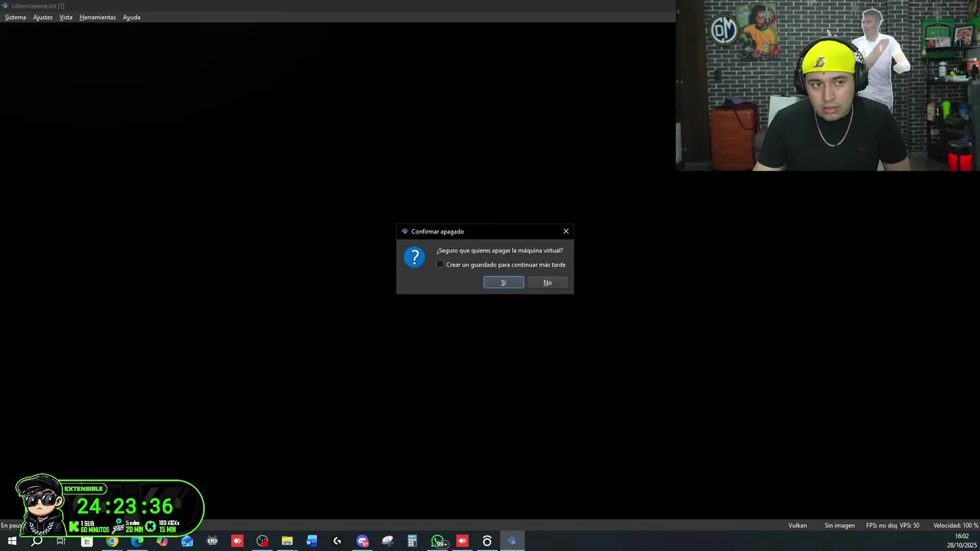Open Microsoft Word from taskbar
This screenshot has height=551, width=980.
pos(312,541)
